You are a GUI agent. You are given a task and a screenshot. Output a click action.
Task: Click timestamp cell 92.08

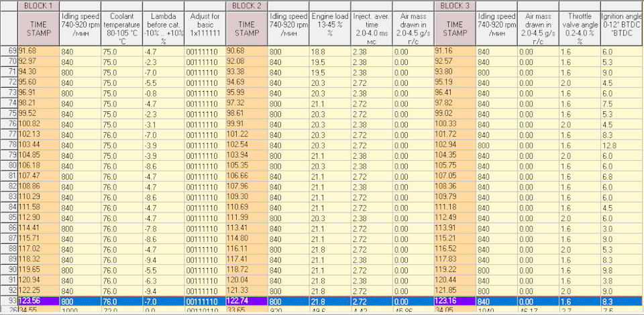[x=246, y=62]
